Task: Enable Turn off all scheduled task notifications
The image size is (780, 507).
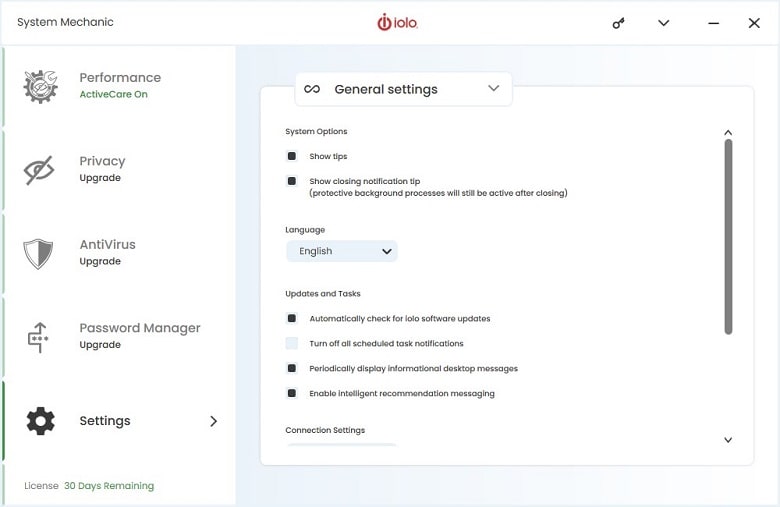Action: [292, 343]
